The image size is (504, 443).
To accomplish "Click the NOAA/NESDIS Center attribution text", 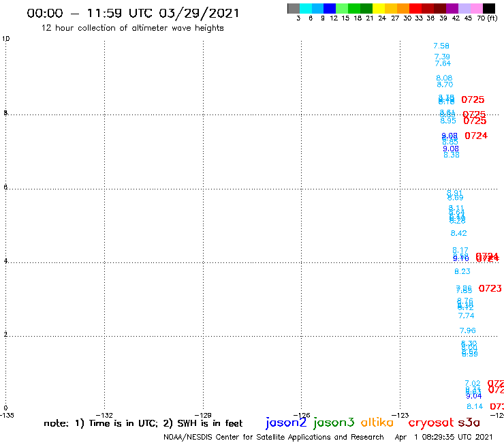I will click(274, 437).
